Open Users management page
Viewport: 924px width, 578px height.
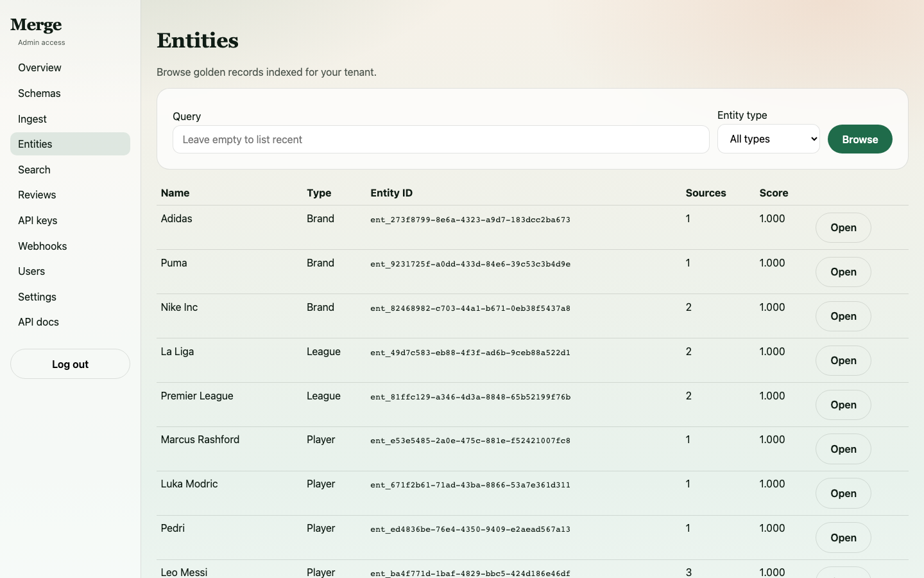point(70,271)
